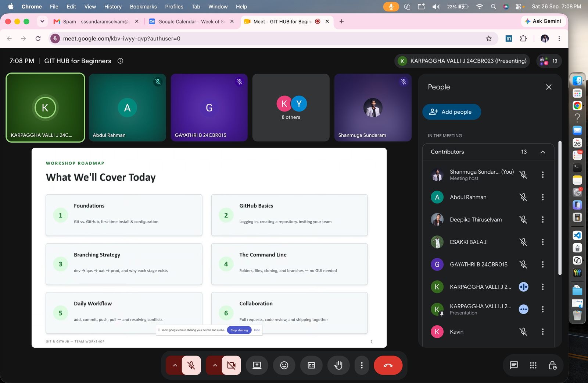Reload the Meet page
Viewport: 588px width, 383px height.
pos(38,39)
